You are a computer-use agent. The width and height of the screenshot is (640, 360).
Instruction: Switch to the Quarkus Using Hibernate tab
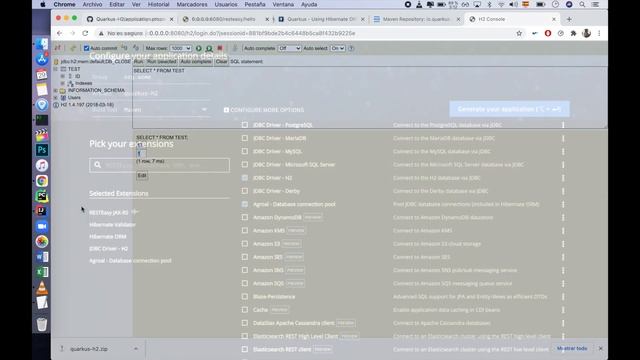[321, 19]
